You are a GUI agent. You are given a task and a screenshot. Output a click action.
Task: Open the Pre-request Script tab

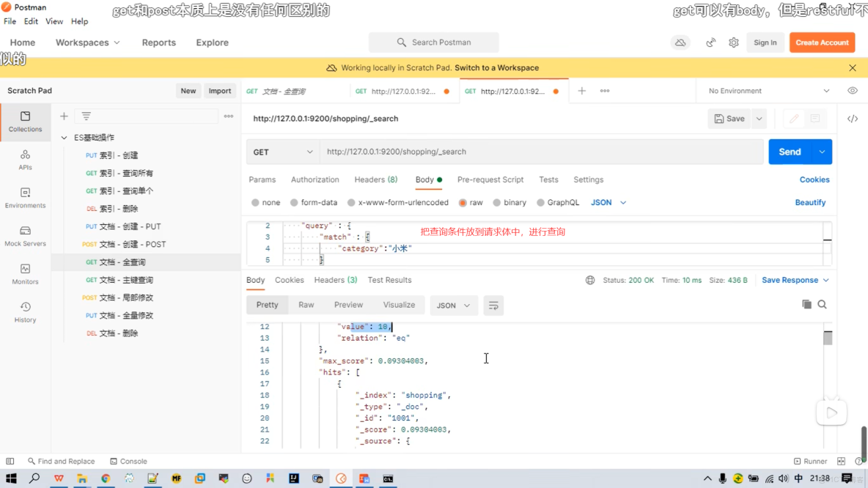(491, 180)
